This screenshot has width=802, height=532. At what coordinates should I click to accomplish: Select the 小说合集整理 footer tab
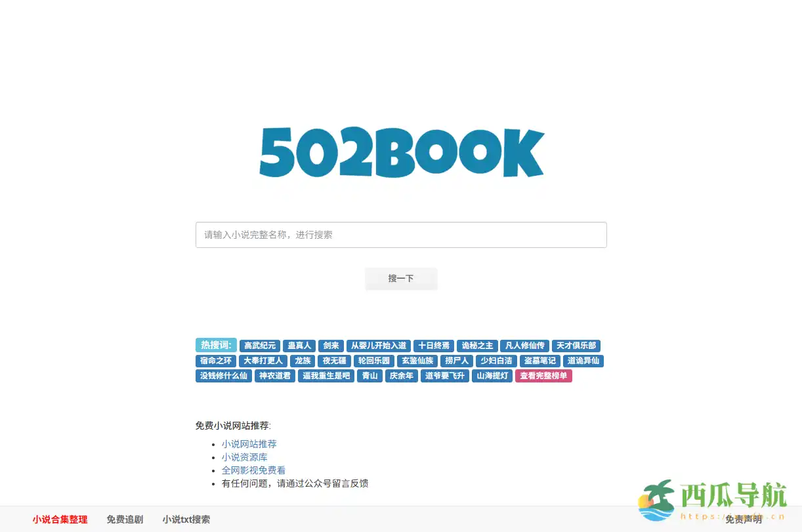58,520
